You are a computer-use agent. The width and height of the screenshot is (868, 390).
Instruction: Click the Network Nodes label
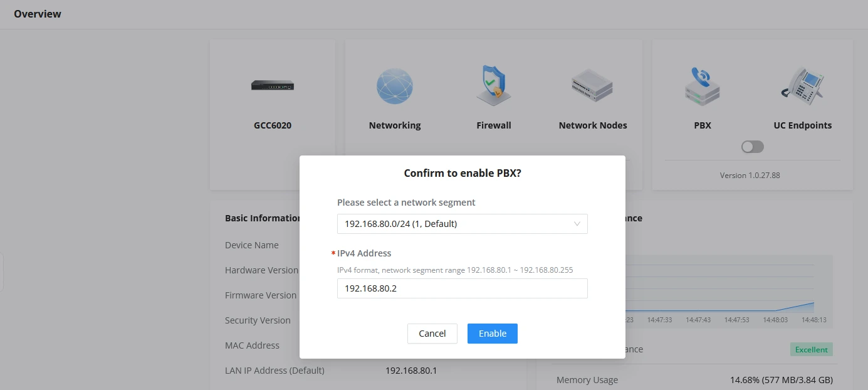click(x=593, y=125)
